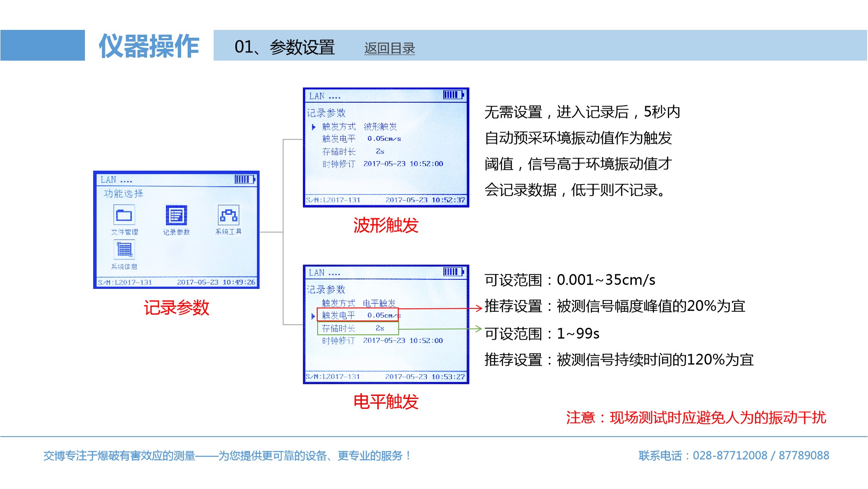The image size is (868, 489).
Task: Open the 文件管理 folder icon
Action: tap(124, 215)
